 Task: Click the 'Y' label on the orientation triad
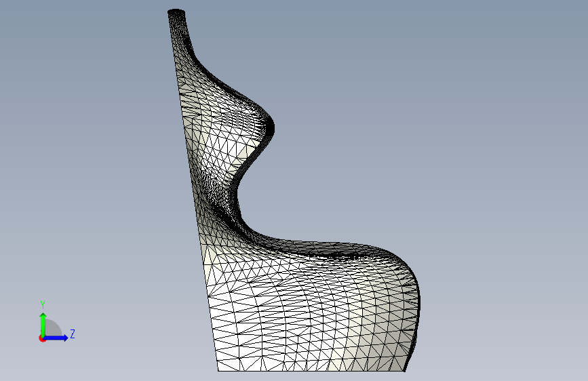(x=43, y=305)
